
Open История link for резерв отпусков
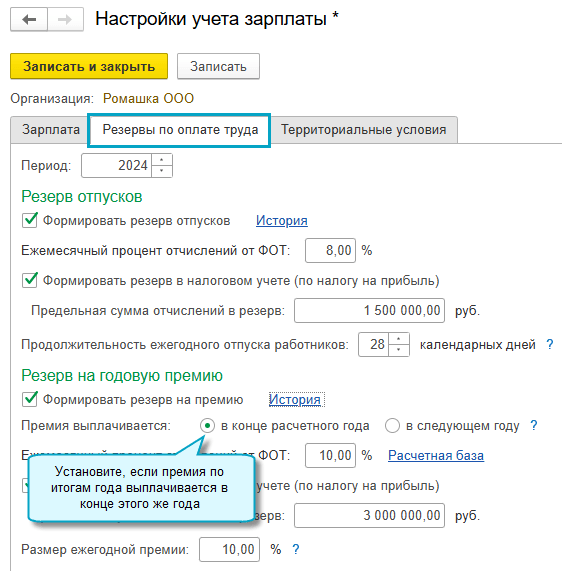[x=282, y=220]
